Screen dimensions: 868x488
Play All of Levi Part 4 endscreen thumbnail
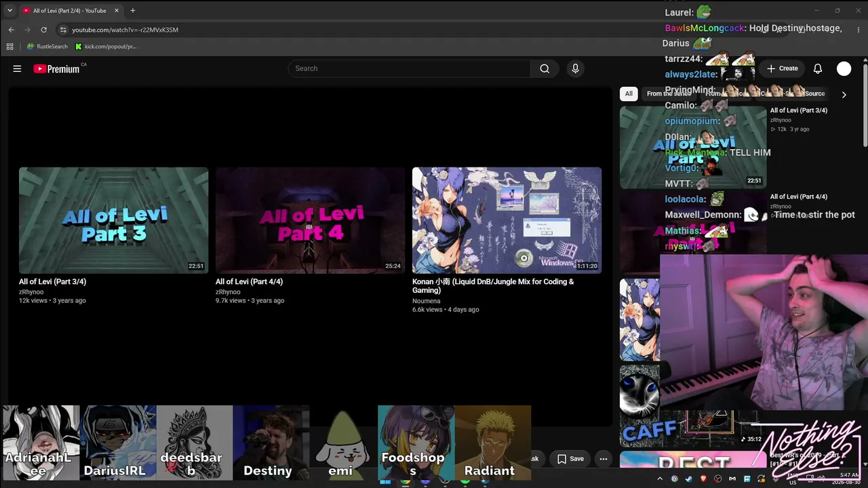tap(310, 220)
